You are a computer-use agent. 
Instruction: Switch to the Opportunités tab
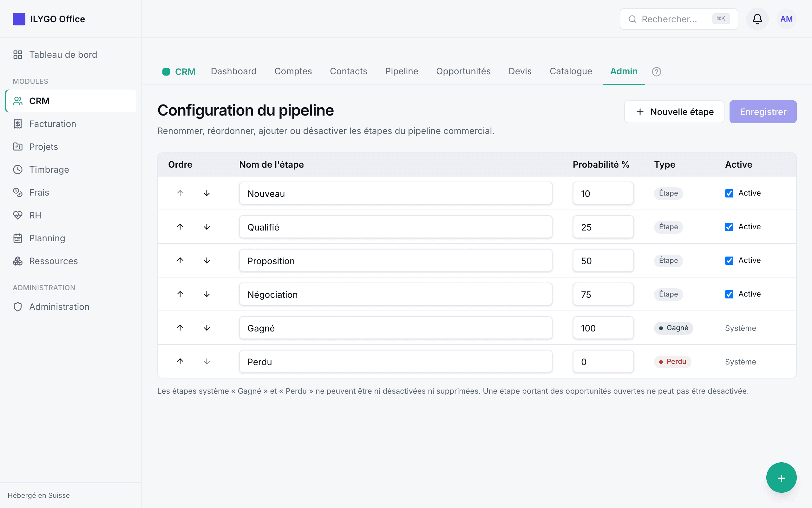coord(463,71)
